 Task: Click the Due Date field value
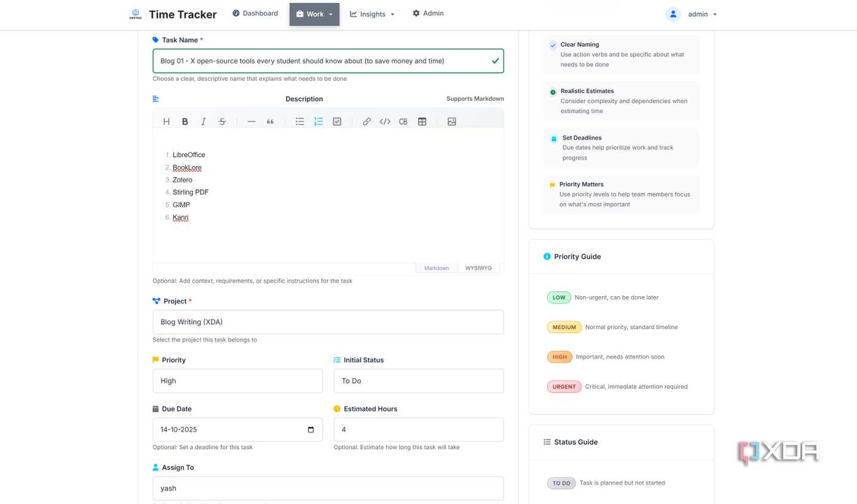point(179,430)
